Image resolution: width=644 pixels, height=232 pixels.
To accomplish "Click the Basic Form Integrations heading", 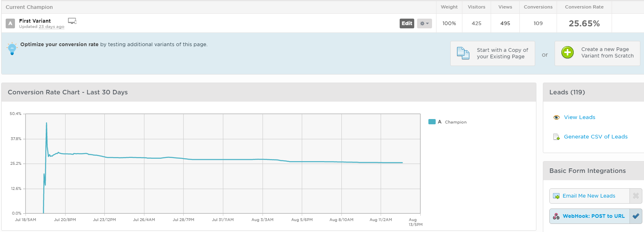I will coord(587,171).
